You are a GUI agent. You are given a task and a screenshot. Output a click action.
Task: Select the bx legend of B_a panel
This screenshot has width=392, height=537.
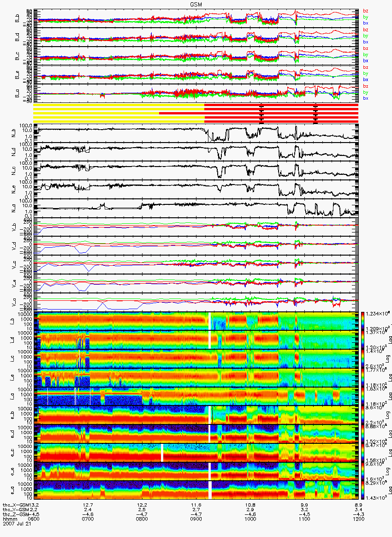(366, 98)
